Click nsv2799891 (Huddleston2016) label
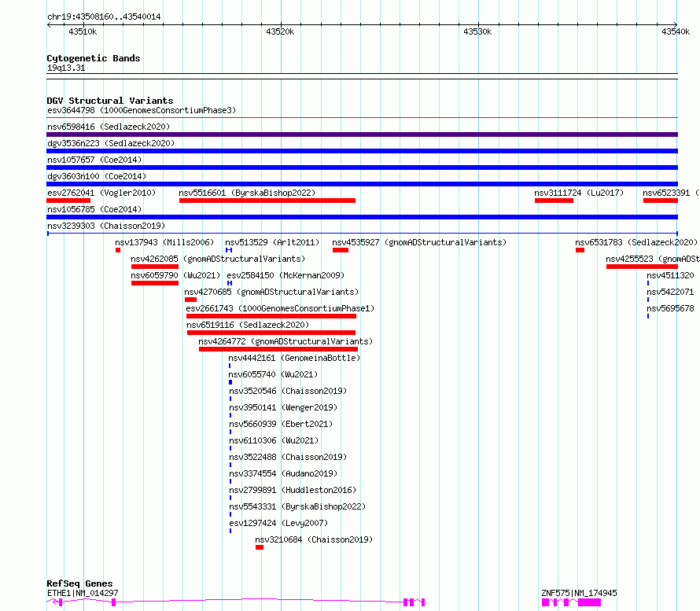Image resolution: width=700 pixels, height=611 pixels. coord(293,490)
